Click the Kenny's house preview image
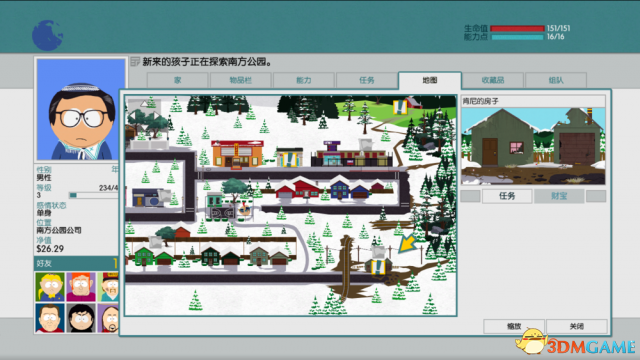The width and height of the screenshot is (640, 360). click(x=533, y=146)
